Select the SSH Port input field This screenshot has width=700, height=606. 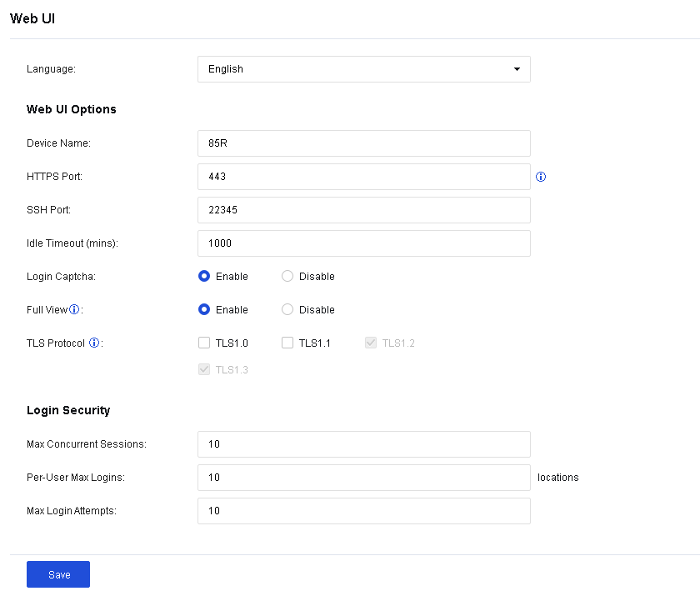(363, 210)
